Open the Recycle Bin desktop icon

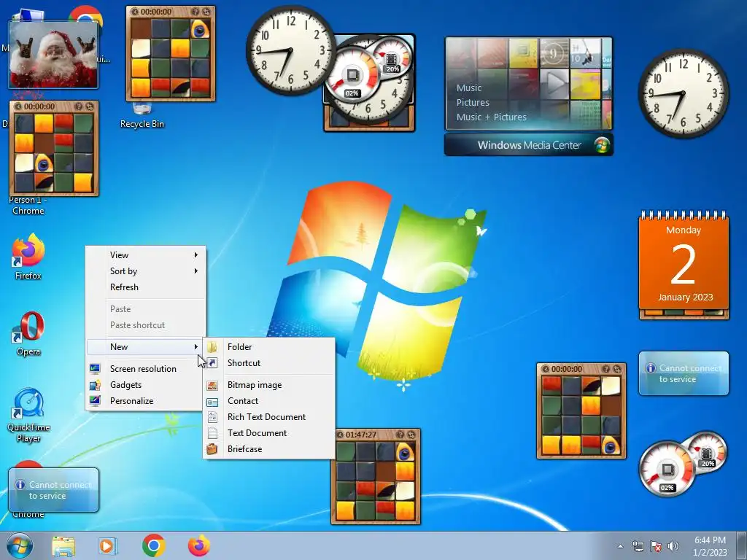[142, 117]
